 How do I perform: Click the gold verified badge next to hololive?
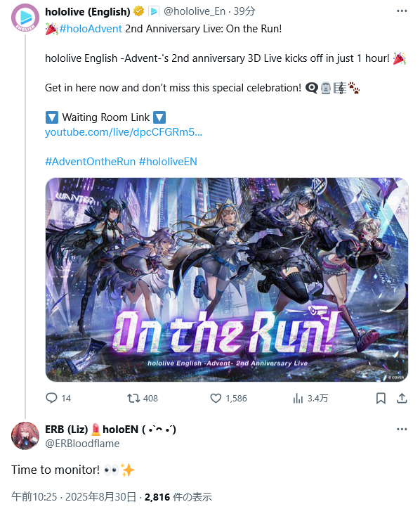(139, 11)
